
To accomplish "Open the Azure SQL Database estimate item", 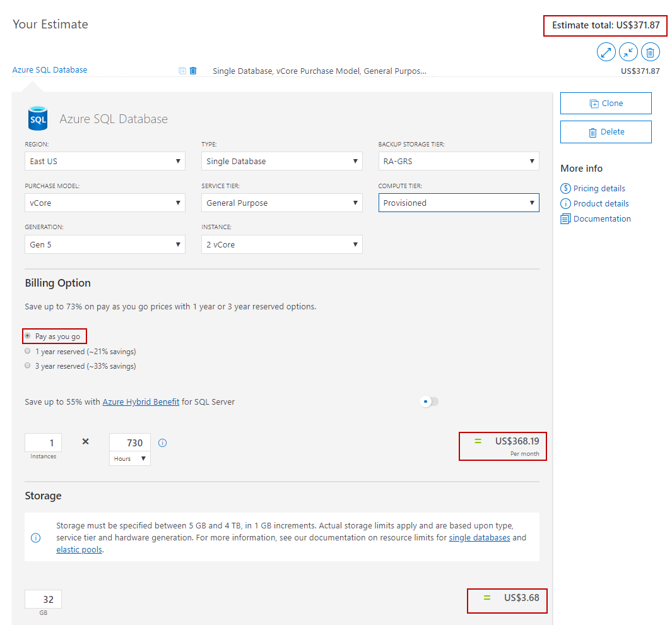I will coord(50,70).
